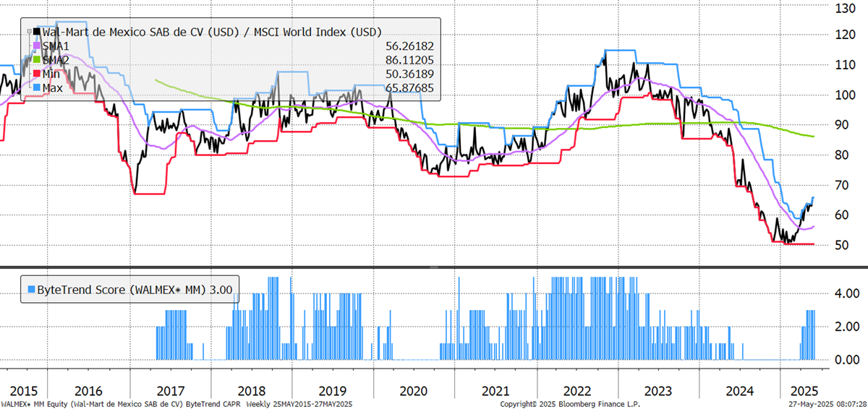Click the 120 price axis label
This screenshot has height=409, width=868.
[846, 35]
